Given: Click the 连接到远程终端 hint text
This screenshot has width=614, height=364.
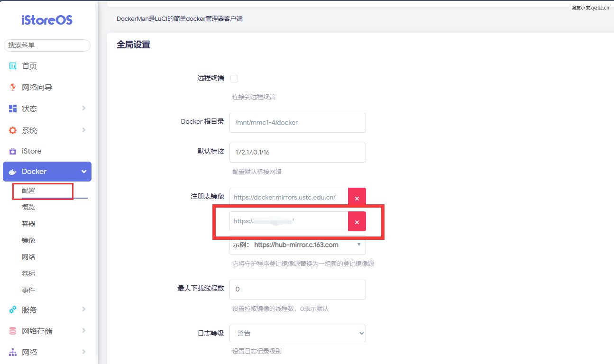Looking at the screenshot, I should tap(254, 97).
